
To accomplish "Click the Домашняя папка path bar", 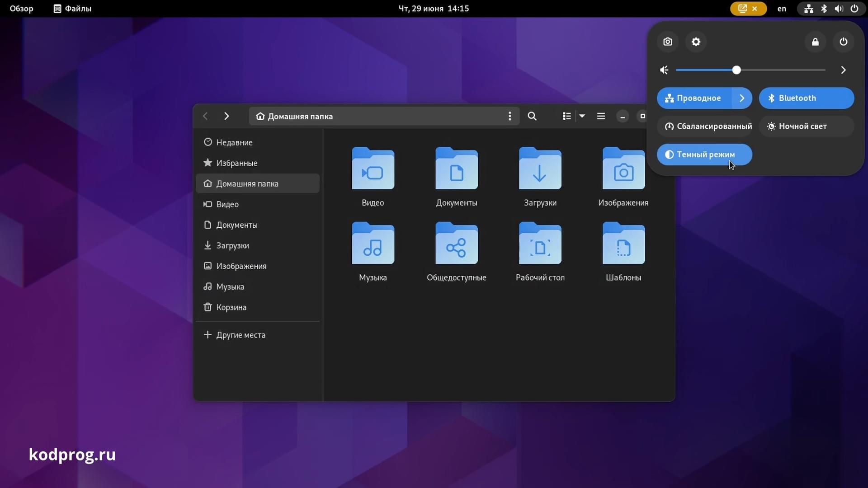I will click(x=384, y=116).
